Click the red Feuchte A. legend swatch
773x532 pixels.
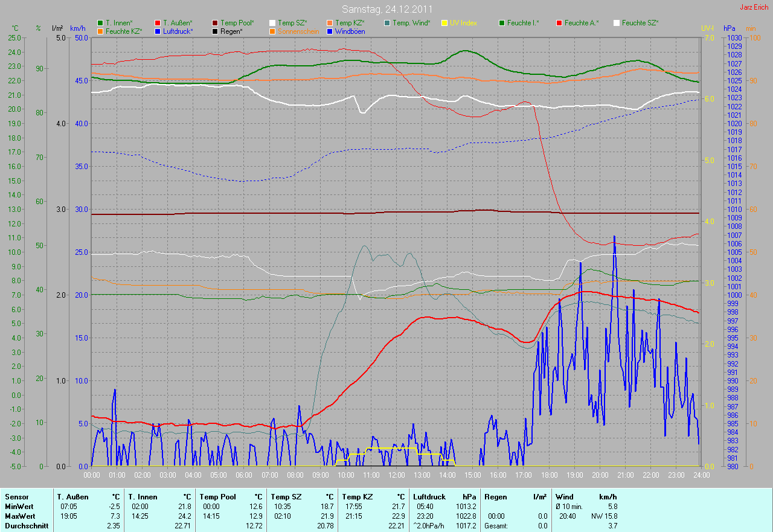[559, 23]
